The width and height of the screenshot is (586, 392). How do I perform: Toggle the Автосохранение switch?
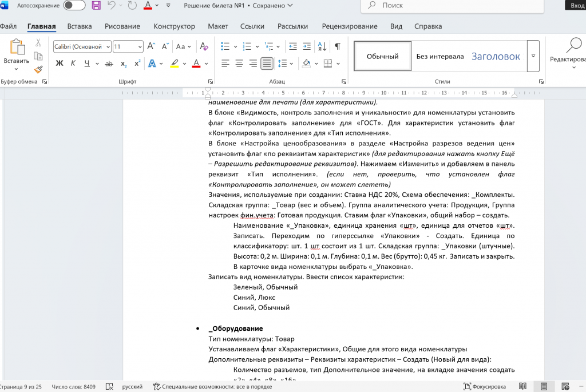pyautogui.click(x=74, y=6)
